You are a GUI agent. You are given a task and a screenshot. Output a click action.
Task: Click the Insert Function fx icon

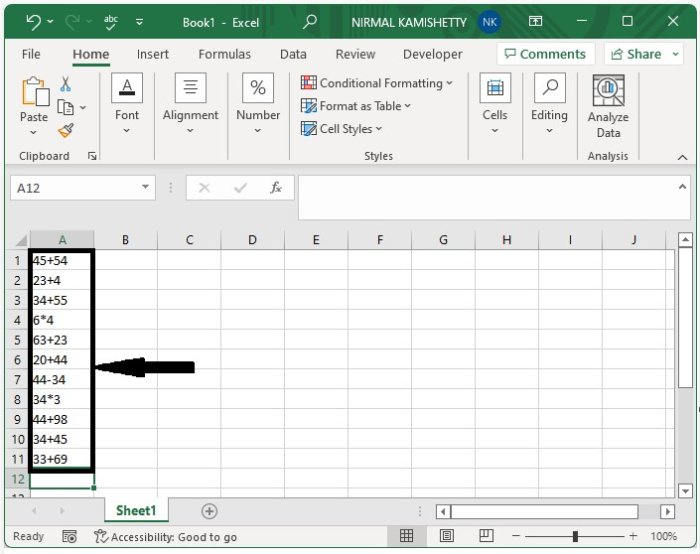coord(276,188)
